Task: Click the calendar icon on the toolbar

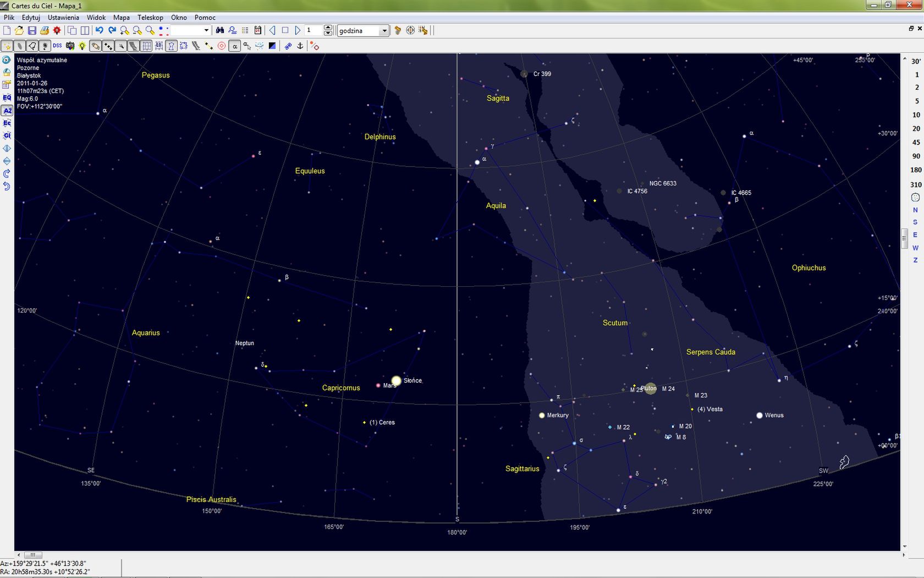Action: pos(257,30)
